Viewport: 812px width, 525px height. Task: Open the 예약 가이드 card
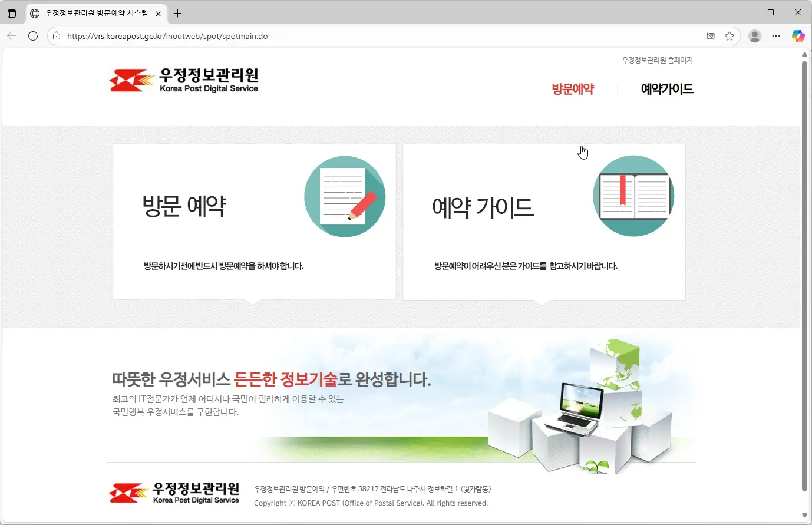coord(543,221)
